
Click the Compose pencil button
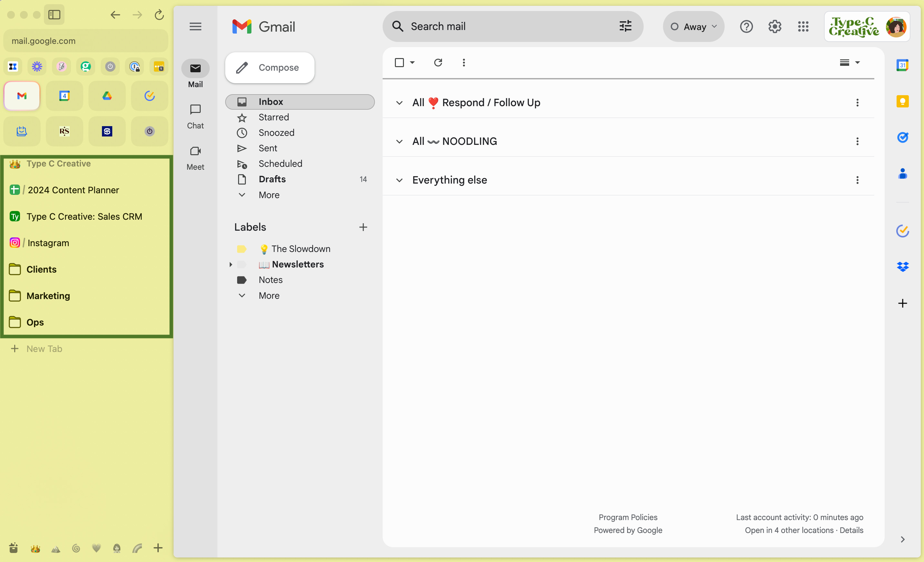[269, 67]
